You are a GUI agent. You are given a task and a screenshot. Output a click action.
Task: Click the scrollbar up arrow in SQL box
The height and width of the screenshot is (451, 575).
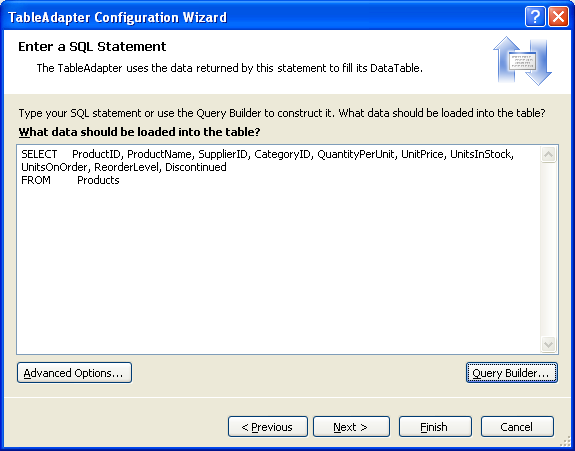tap(548, 154)
